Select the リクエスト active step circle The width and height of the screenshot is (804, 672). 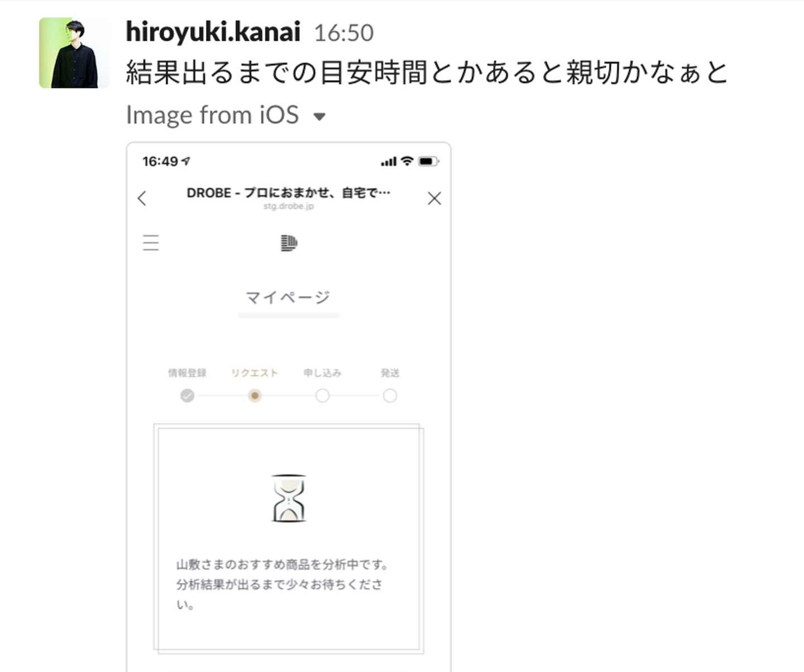(x=255, y=396)
